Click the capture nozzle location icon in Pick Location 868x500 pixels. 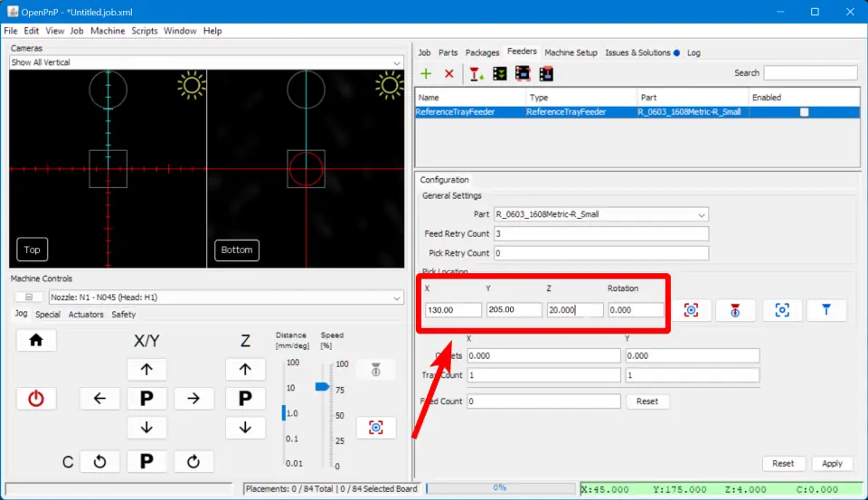point(735,310)
